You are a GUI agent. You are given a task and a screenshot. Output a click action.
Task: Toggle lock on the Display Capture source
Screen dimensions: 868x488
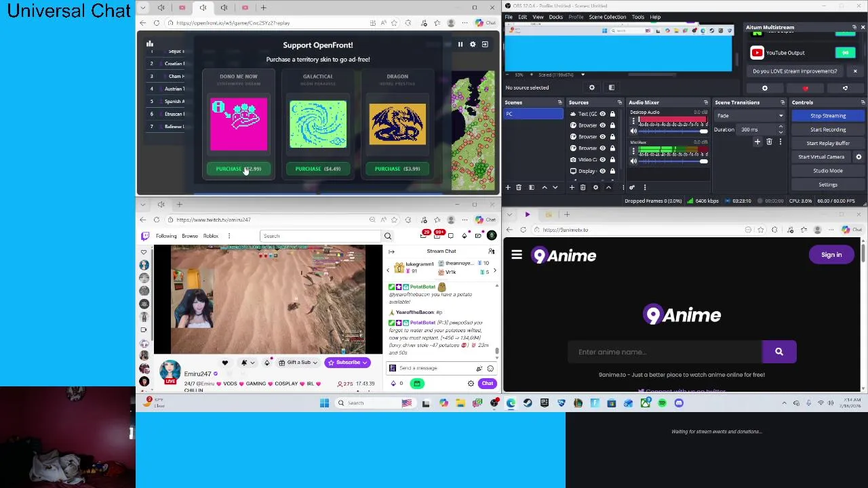click(612, 171)
